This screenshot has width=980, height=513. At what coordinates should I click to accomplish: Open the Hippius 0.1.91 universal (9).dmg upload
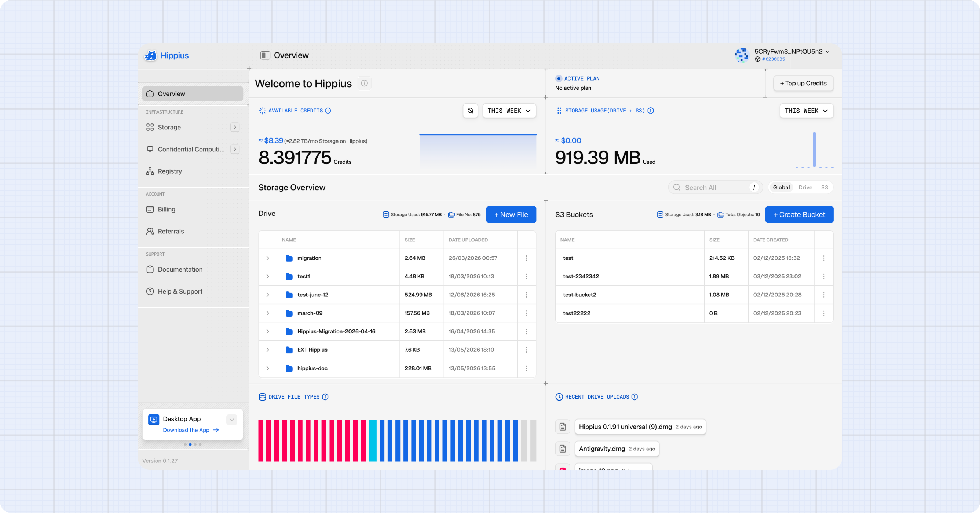pos(640,427)
